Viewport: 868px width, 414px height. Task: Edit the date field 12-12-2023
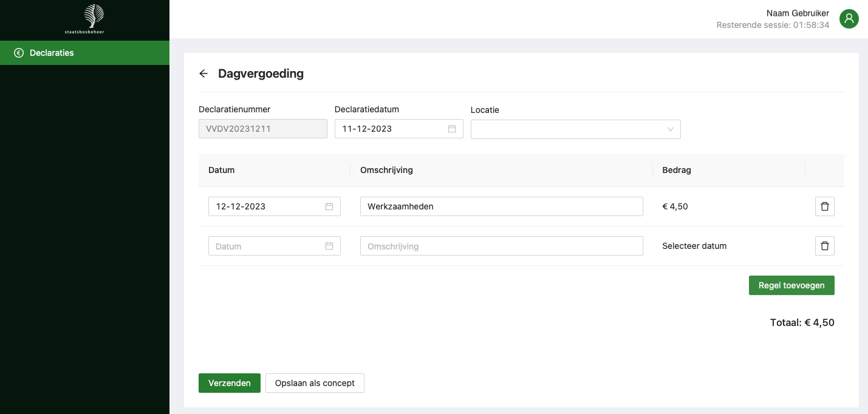275,206
